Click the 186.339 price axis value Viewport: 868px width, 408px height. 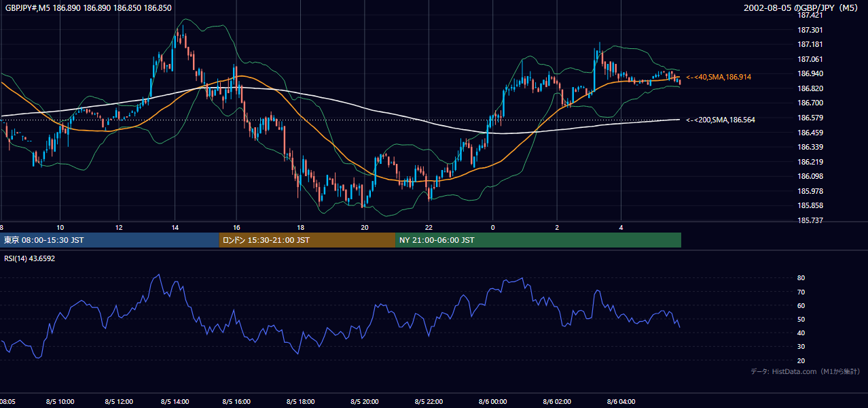coord(810,147)
